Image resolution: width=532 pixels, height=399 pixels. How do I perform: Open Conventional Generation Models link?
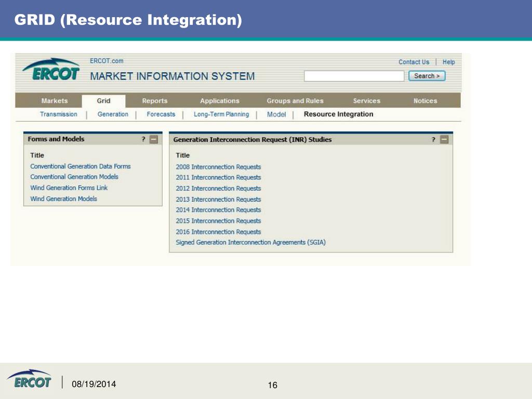74,177
